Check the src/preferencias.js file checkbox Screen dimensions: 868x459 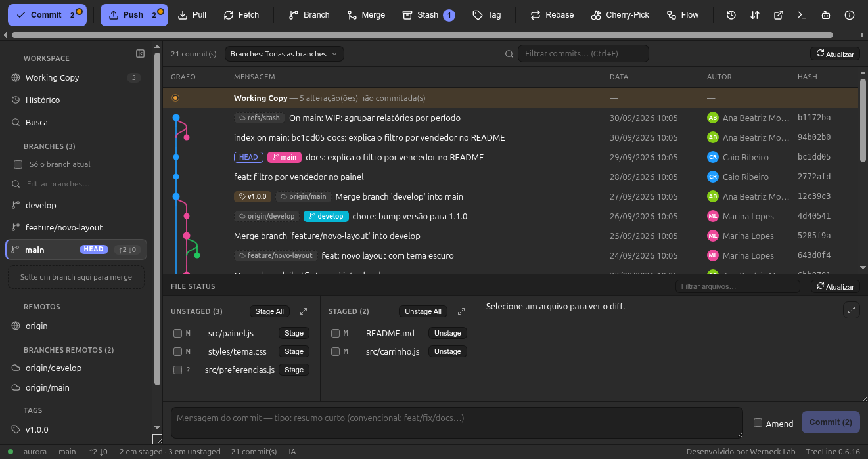click(177, 370)
